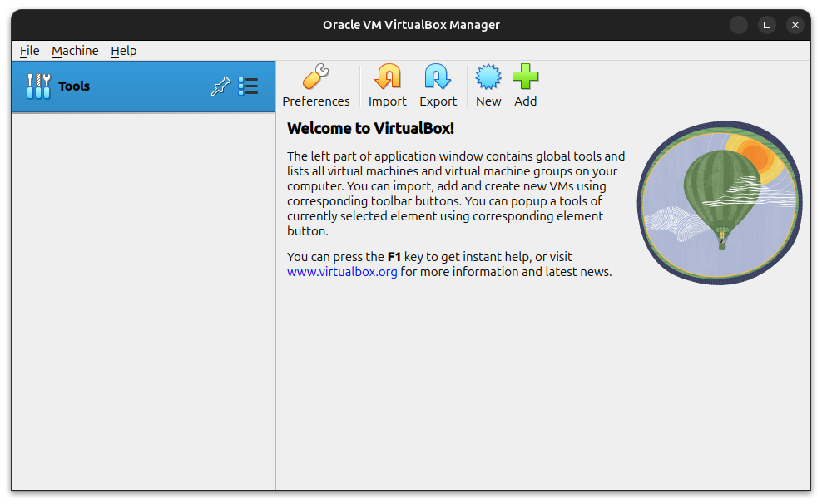Maximize the VirtualBox Manager window
Viewport: 822px width, 504px height.
pyautogui.click(x=767, y=25)
